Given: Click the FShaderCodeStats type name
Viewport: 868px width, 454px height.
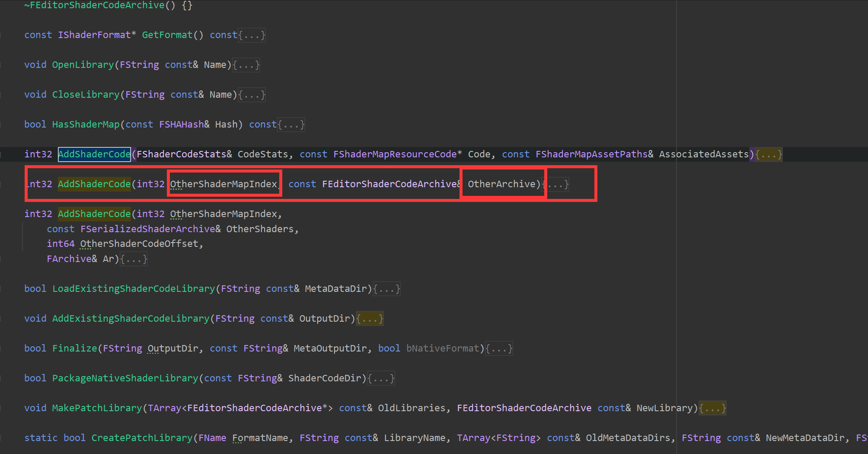Looking at the screenshot, I should pos(182,154).
